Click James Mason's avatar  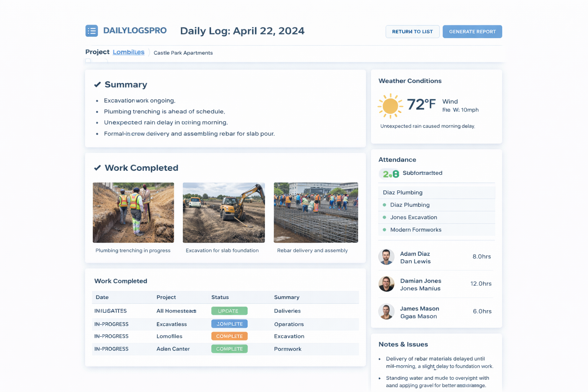pyautogui.click(x=386, y=312)
